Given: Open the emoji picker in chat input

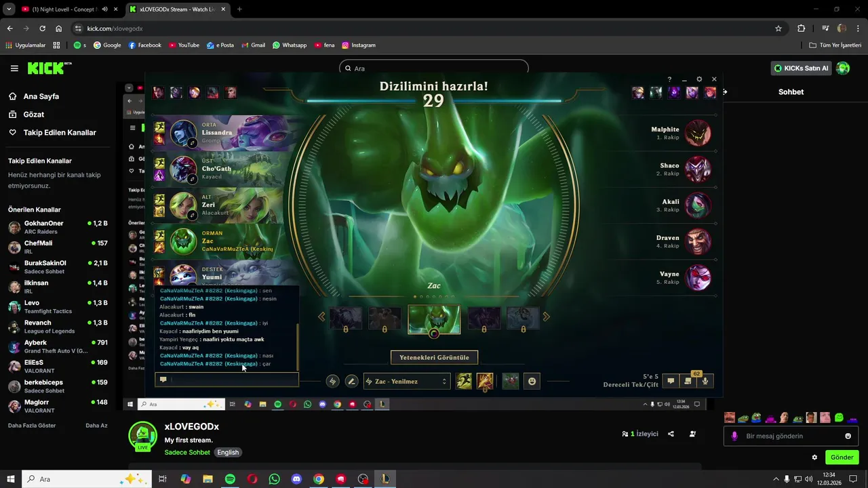Looking at the screenshot, I should (x=848, y=436).
